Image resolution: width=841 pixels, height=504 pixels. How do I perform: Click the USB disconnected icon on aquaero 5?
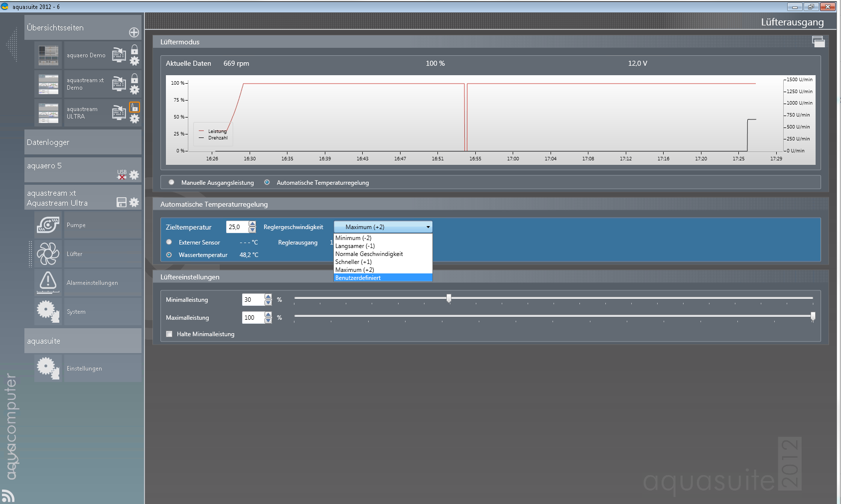[x=122, y=174]
